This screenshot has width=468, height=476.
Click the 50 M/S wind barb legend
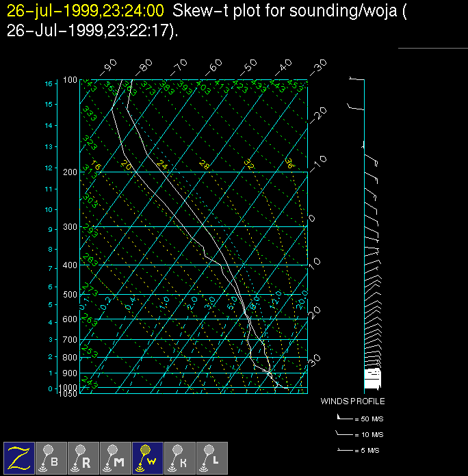pyautogui.click(x=360, y=416)
